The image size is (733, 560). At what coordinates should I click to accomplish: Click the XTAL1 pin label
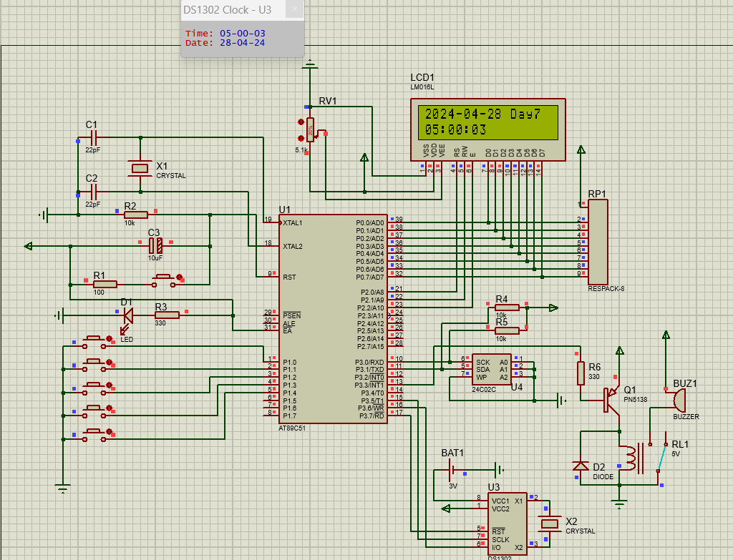coord(293,223)
